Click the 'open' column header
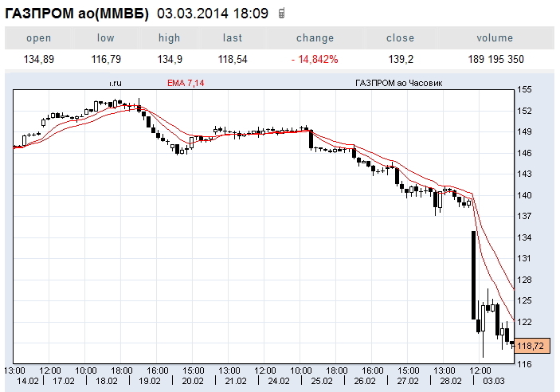This screenshot has width=560, height=392. tap(38, 38)
